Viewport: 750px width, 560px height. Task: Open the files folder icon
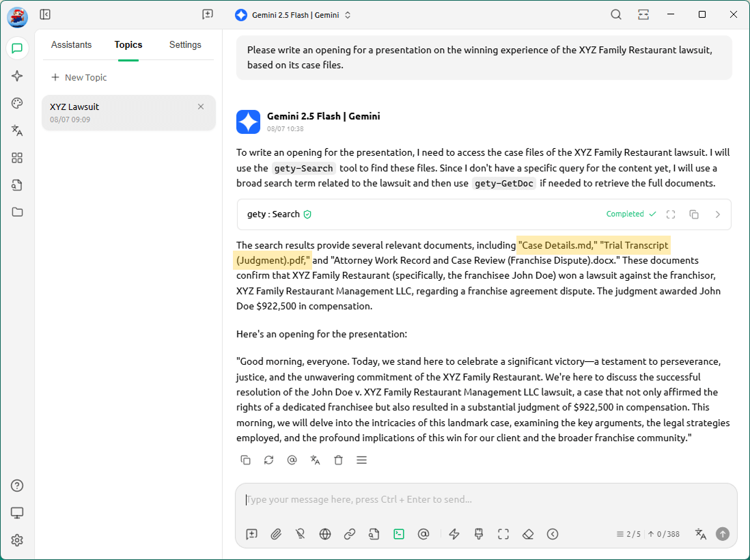tap(17, 212)
